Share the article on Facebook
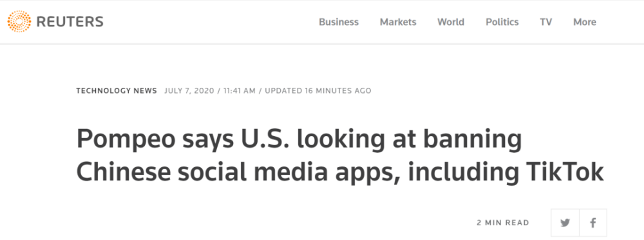Screen dimensions: 644x240 593,223
